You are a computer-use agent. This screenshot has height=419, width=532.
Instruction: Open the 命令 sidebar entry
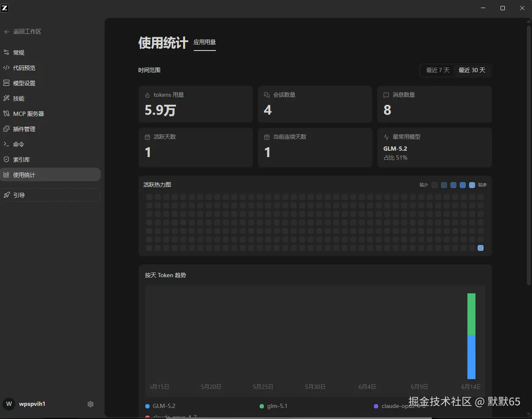(50, 144)
